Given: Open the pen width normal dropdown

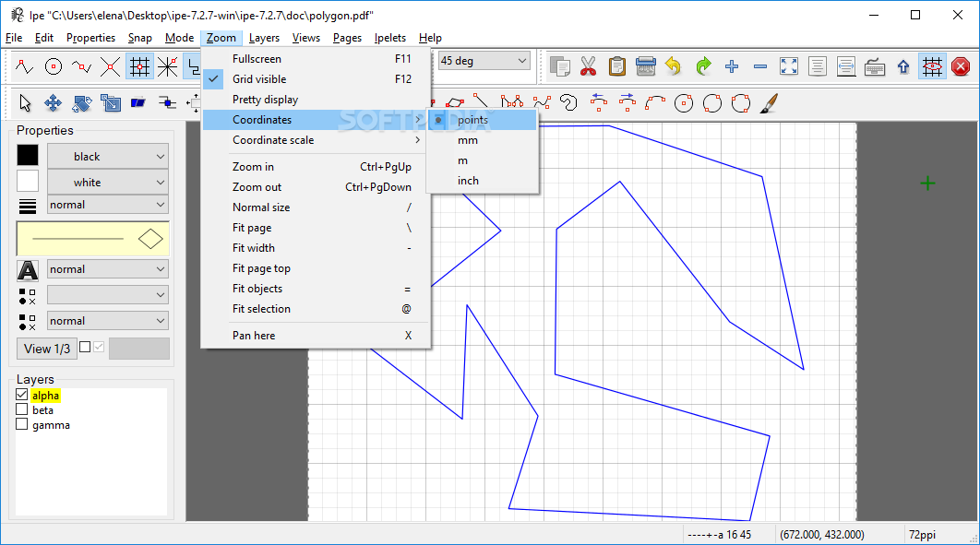Looking at the screenshot, I should 108,205.
